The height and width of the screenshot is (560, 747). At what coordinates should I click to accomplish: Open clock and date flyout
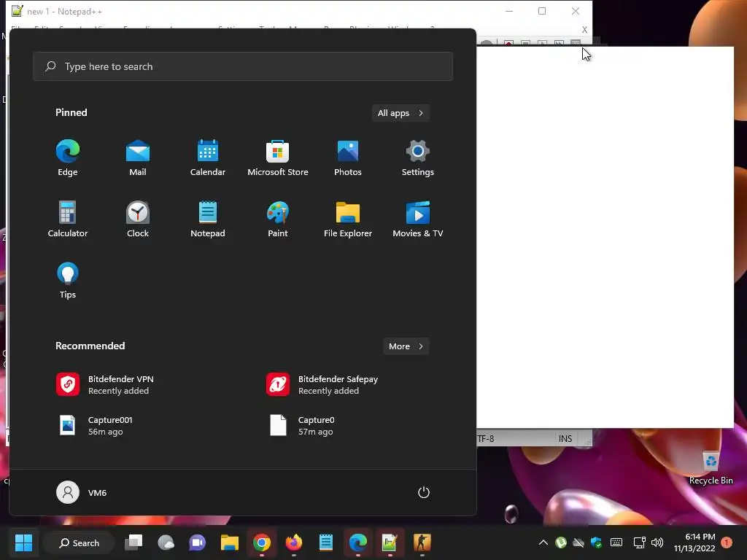pyautogui.click(x=694, y=542)
